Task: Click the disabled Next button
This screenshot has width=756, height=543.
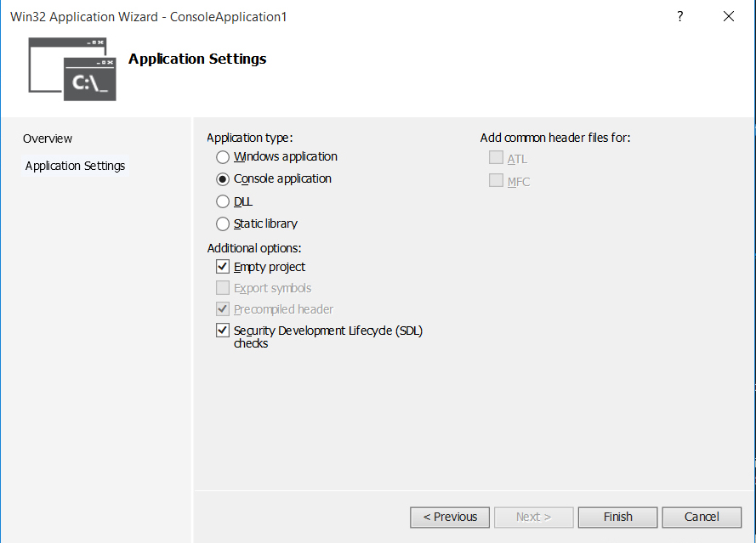Action: point(534,517)
